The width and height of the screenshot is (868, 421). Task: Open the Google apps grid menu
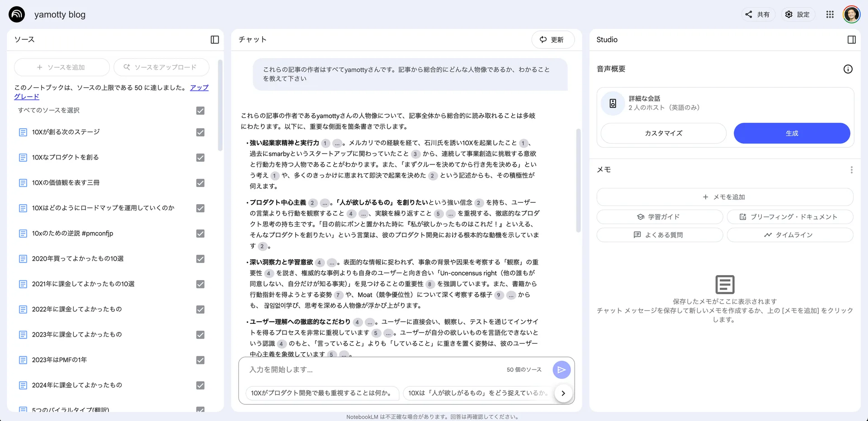[x=830, y=14]
